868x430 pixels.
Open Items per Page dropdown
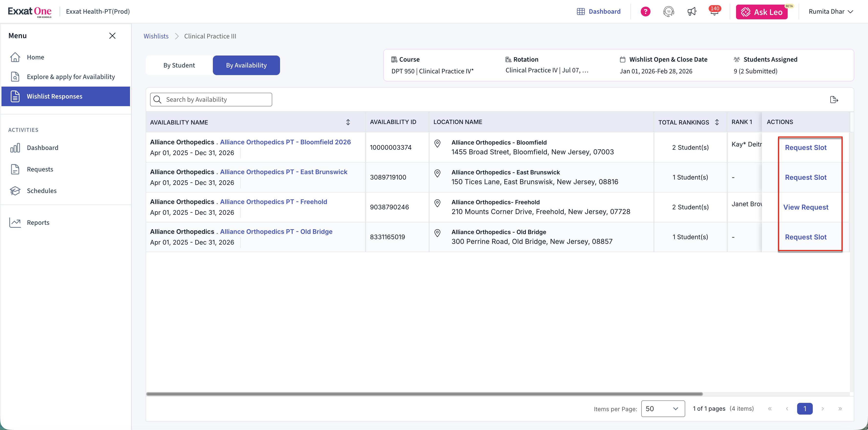(662, 408)
